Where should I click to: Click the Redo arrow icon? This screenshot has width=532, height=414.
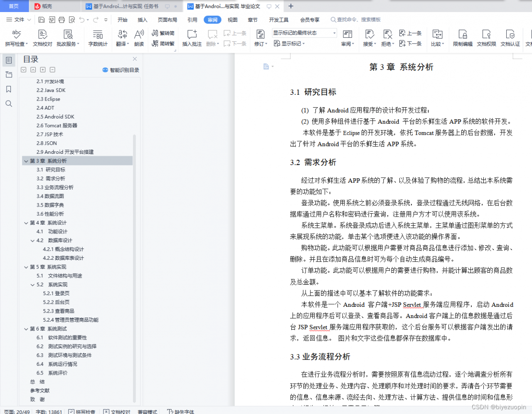(96, 20)
